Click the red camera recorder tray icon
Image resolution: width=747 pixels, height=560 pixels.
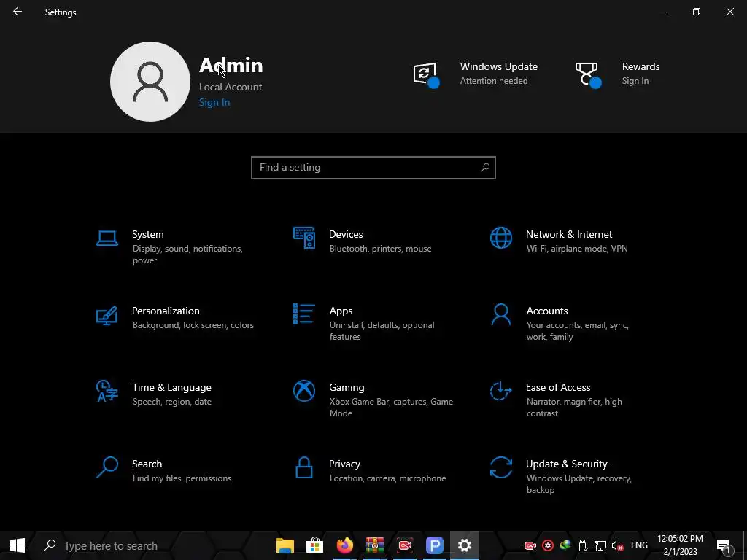[530, 545]
